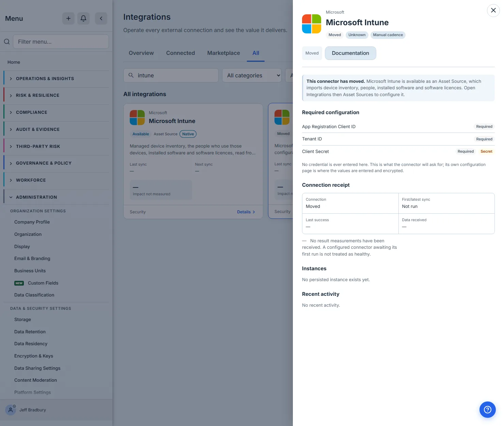Image resolution: width=504 pixels, height=426 pixels.
Task: Expand Audit & Evidence section
Action: (x=57, y=130)
